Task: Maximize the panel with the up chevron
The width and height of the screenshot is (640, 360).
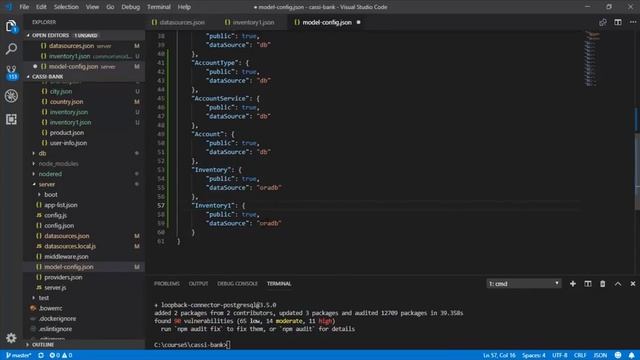Action: [618, 284]
